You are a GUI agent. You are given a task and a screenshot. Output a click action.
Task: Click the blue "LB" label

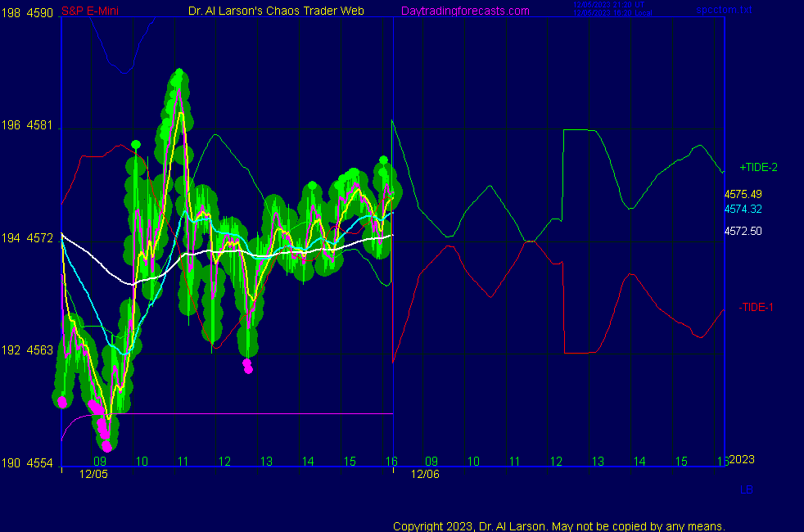click(x=747, y=490)
